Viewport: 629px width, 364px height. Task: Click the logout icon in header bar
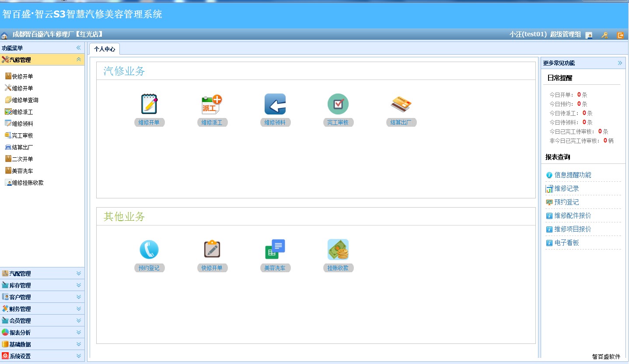pos(620,35)
